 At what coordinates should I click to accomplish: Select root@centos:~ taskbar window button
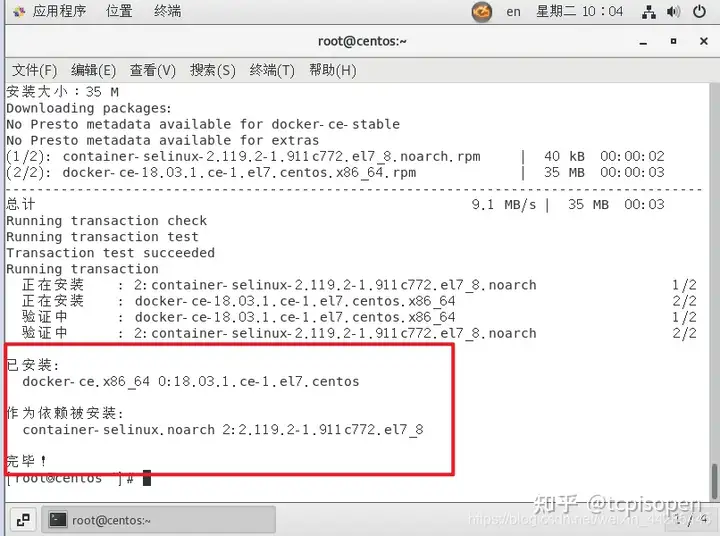click(x=158, y=520)
